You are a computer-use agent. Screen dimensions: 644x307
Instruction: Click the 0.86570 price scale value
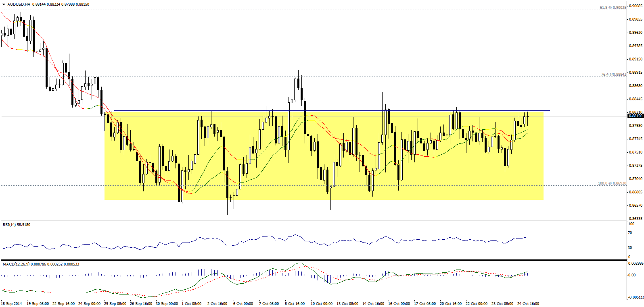tap(636, 205)
